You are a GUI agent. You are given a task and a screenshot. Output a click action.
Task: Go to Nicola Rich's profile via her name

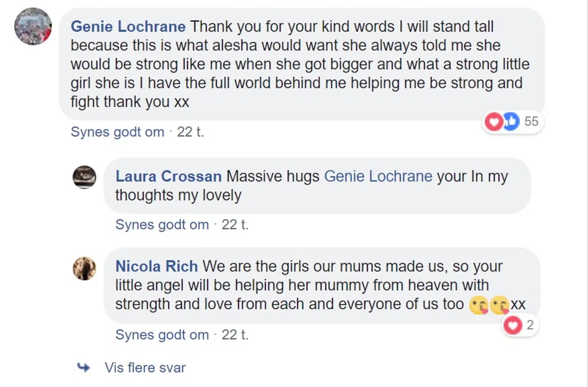tap(156, 266)
